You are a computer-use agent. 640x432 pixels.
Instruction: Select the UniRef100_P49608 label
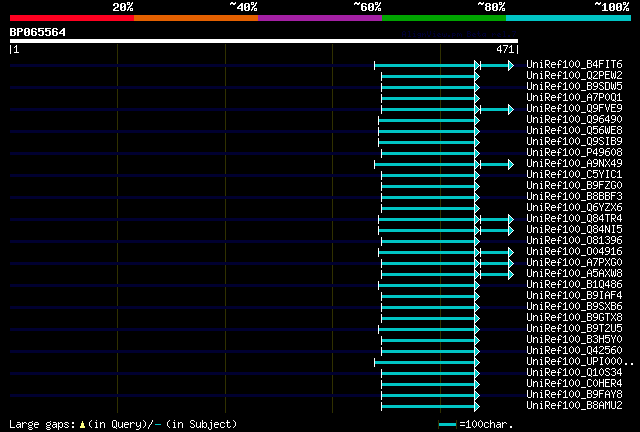pyautogui.click(x=574, y=153)
